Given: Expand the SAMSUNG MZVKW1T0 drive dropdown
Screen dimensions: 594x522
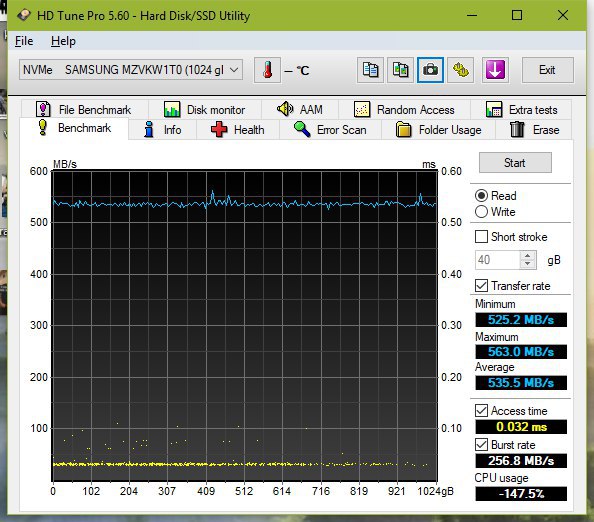Looking at the screenshot, I should point(131,70).
